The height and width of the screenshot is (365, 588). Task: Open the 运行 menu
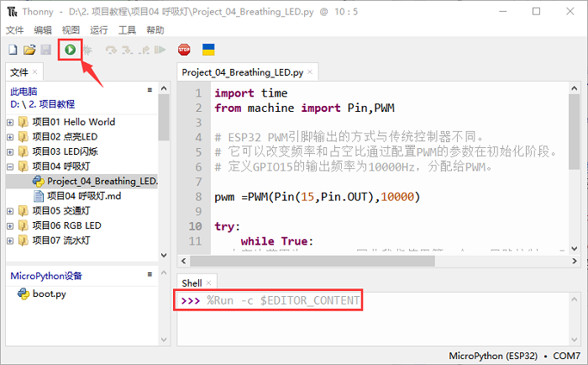click(x=98, y=29)
